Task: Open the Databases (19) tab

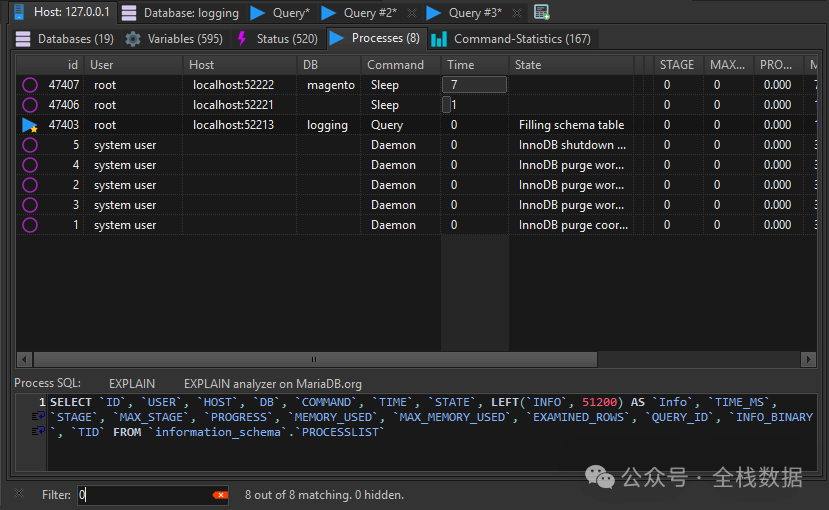Action: click(x=64, y=39)
